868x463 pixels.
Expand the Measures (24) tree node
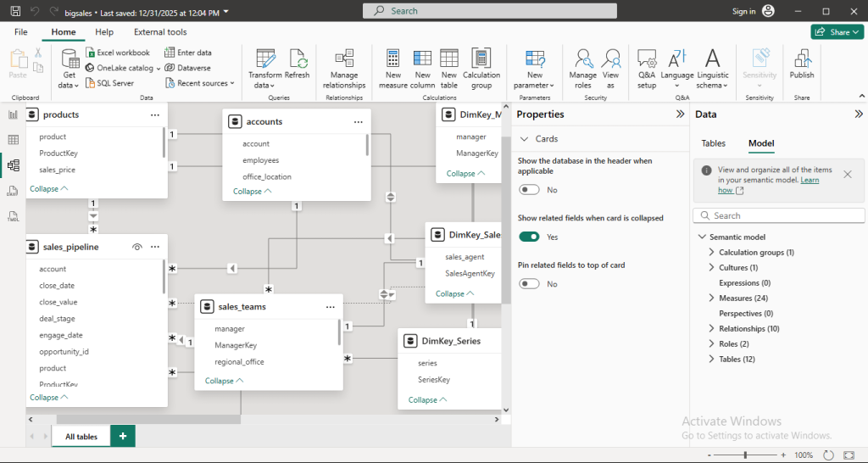(711, 298)
